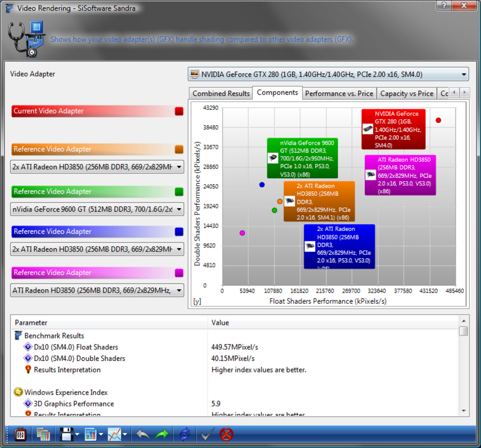Open line graph icon's dropdown arrow
This screenshot has height=448, width=481.
[125, 434]
